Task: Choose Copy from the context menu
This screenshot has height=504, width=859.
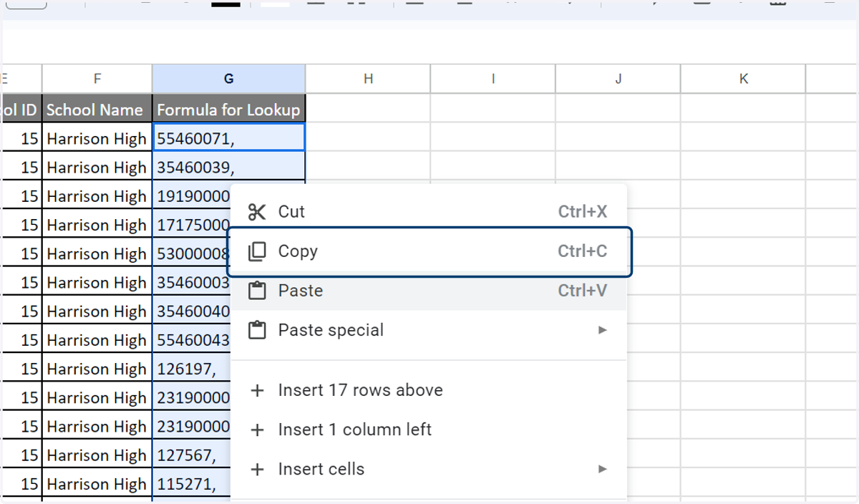Action: [x=429, y=251]
